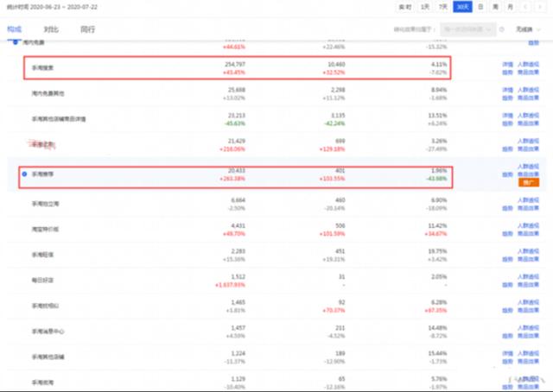The height and width of the screenshot is (392, 553).
Task: Open 趋势 for the 6,664 visitors row
Action: point(507,208)
